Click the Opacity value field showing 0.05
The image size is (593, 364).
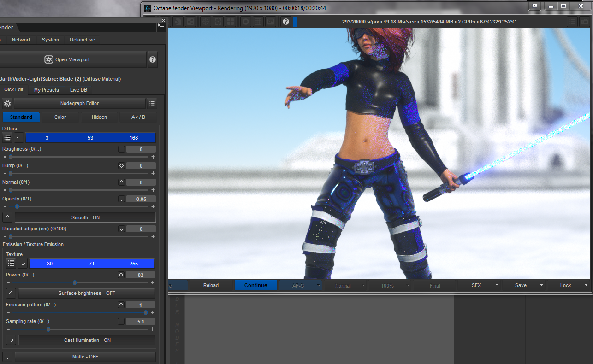point(141,199)
